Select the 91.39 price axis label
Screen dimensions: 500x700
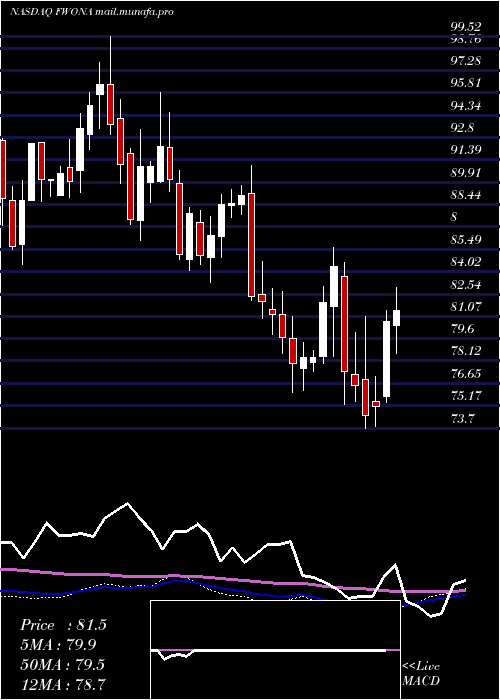coord(466,149)
